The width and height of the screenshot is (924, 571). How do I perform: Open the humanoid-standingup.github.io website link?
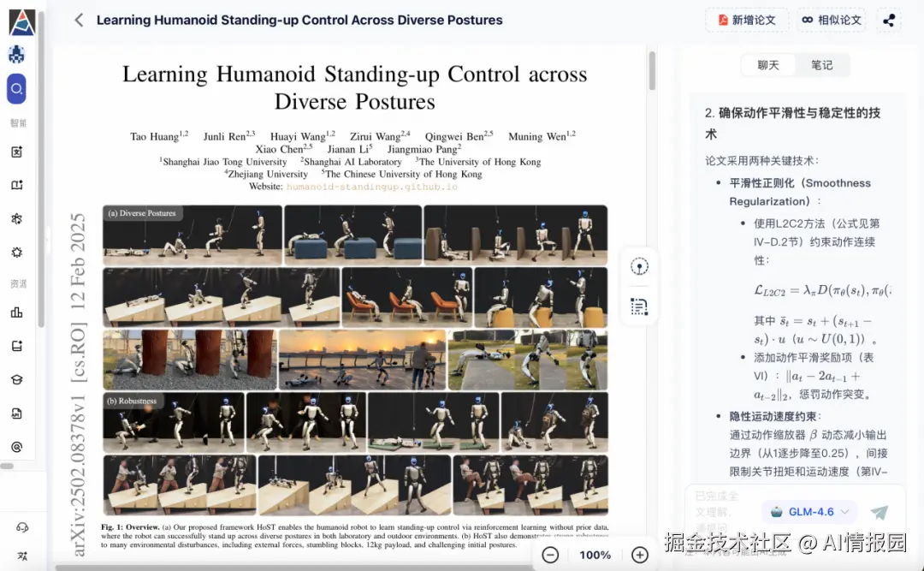tap(372, 187)
